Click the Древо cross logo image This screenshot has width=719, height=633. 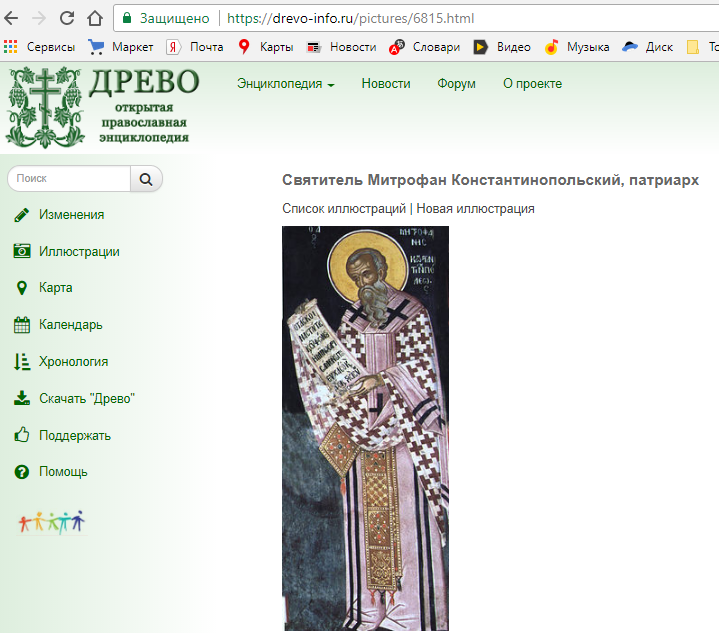click(45, 107)
